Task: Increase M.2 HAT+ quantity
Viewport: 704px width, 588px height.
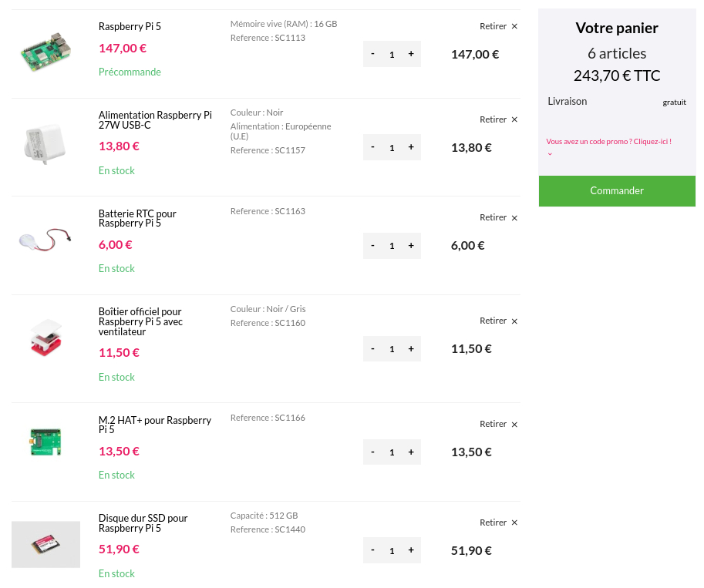Action: (x=411, y=452)
